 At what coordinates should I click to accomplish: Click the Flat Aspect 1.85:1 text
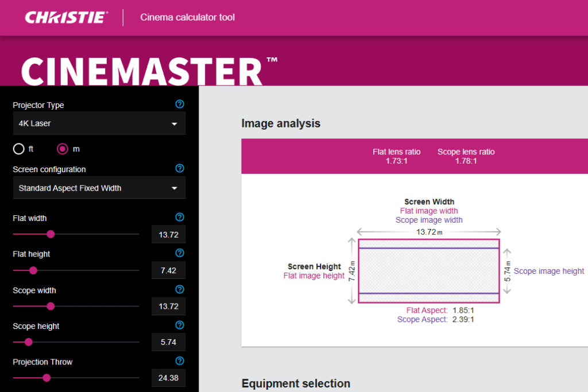coord(440,311)
